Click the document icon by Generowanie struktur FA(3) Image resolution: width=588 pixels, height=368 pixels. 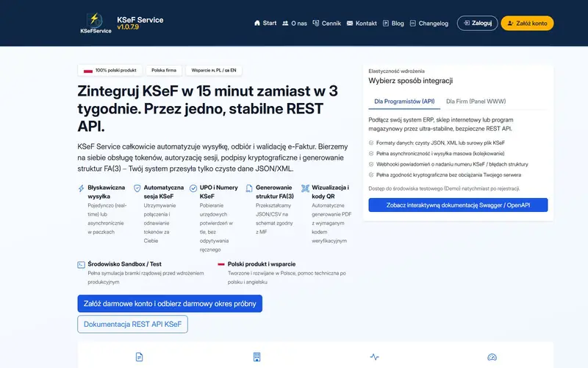[x=249, y=188]
